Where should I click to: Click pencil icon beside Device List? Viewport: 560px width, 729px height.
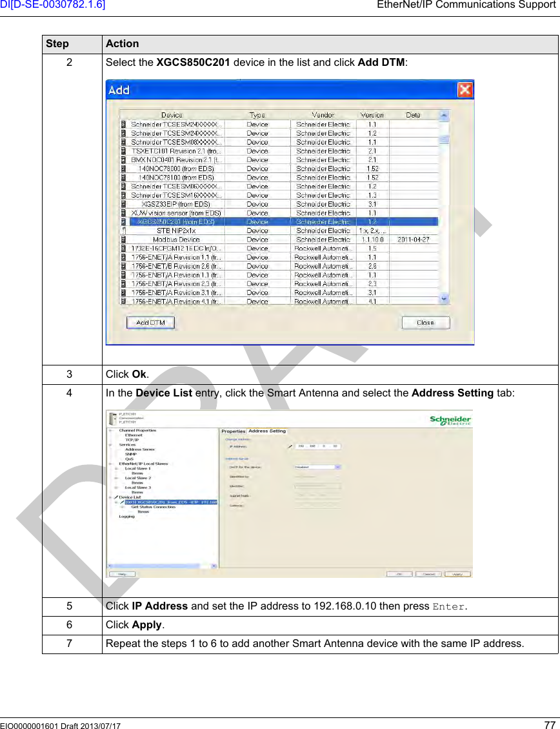tap(116, 497)
